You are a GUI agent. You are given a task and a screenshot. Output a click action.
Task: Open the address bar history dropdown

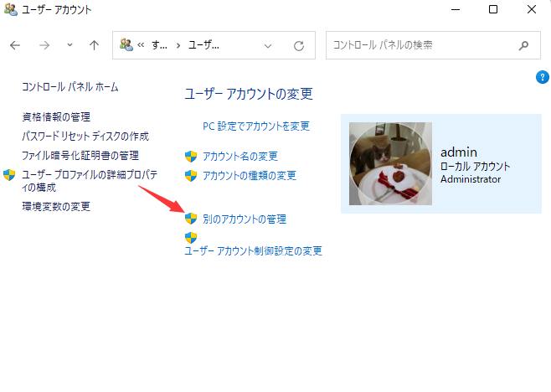coord(268,46)
